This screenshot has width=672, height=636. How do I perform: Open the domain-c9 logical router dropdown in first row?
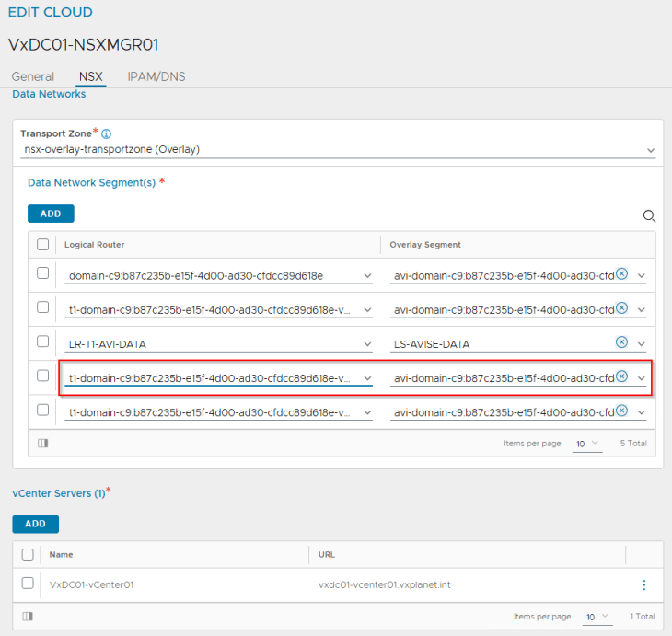click(367, 275)
